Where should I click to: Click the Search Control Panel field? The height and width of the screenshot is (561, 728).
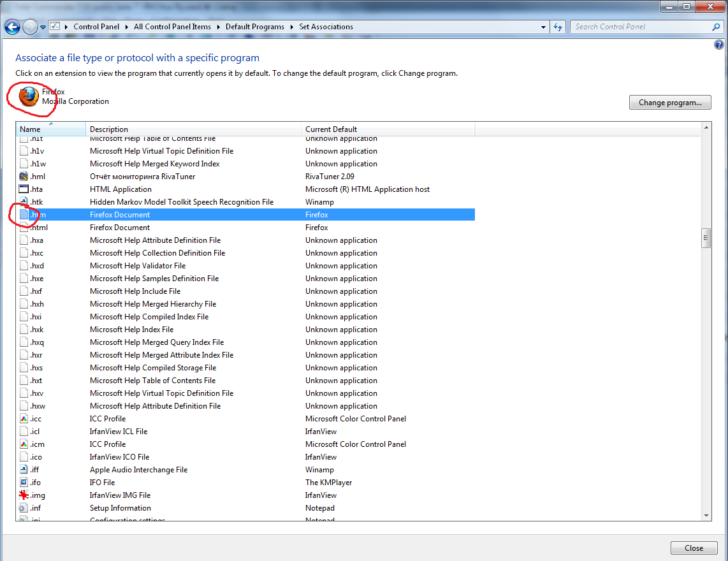(639, 27)
